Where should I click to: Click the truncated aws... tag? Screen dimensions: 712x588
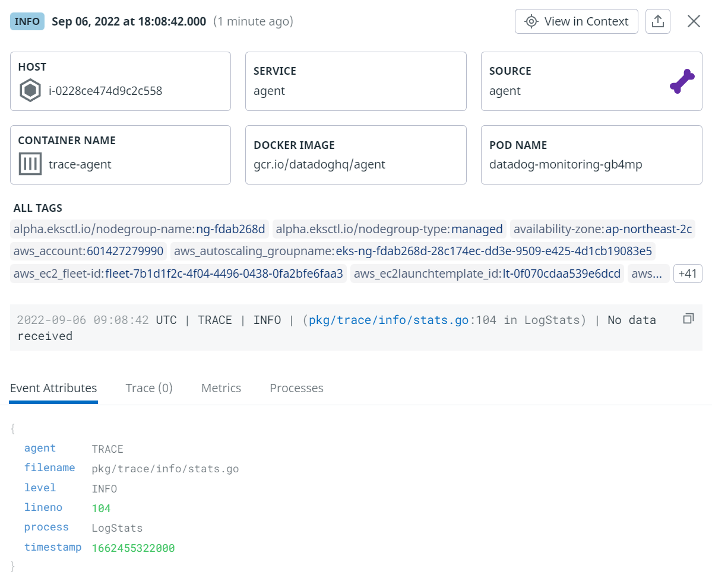coord(648,274)
